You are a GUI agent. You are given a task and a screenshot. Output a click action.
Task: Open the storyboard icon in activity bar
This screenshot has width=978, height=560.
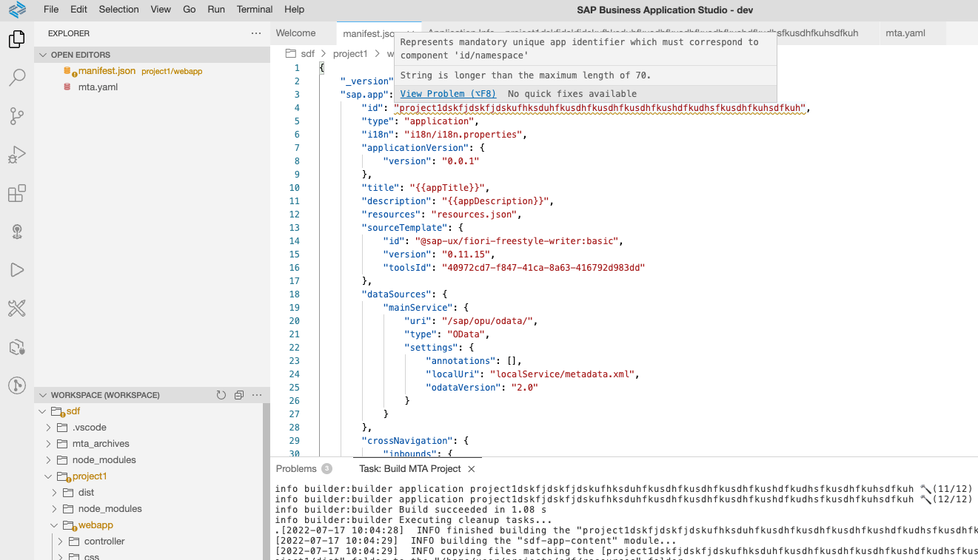(x=17, y=347)
